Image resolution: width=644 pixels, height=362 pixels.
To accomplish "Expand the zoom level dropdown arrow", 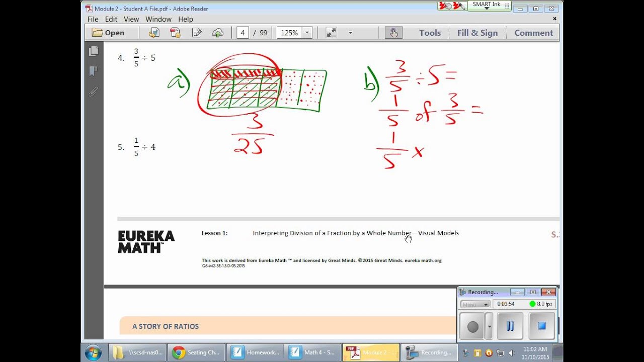I will pos(307,33).
